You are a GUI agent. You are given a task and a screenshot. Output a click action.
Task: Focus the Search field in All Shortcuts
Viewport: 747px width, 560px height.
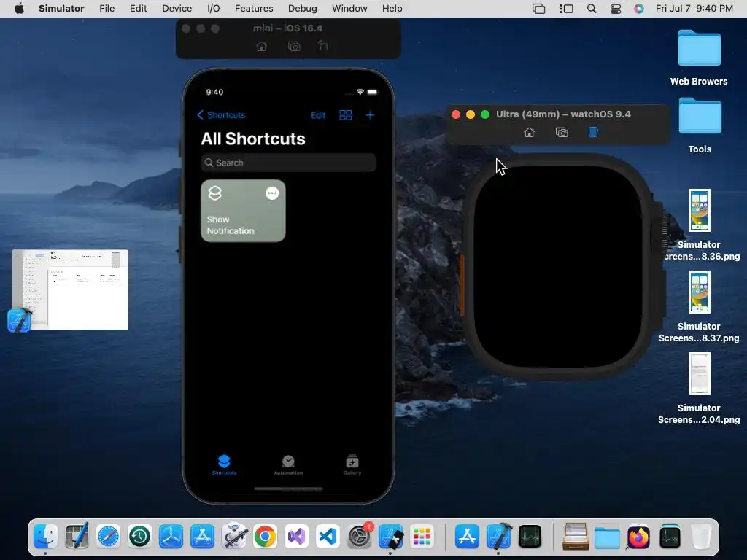288,163
